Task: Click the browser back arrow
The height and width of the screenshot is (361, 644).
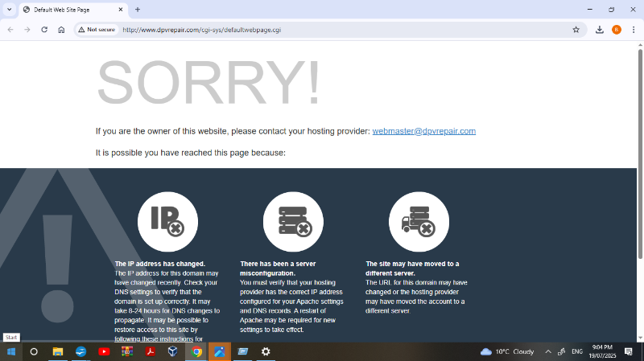Action: [x=10, y=30]
